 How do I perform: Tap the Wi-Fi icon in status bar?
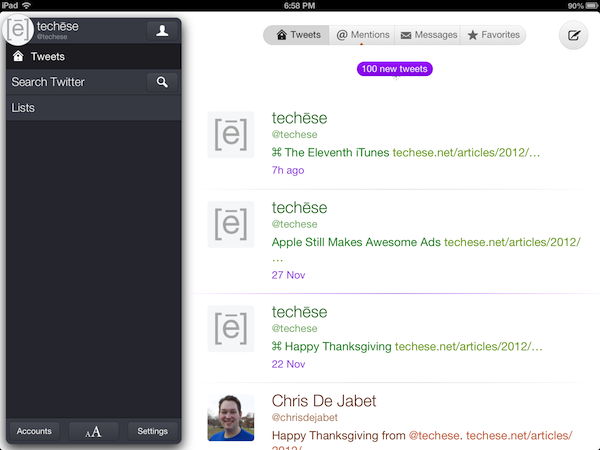(26, 5)
